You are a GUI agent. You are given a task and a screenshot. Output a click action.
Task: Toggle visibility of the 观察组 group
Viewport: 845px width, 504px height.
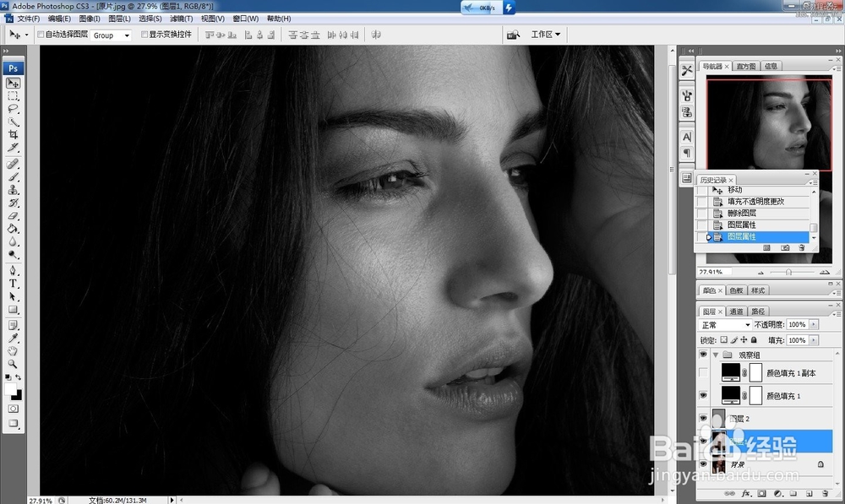(703, 355)
